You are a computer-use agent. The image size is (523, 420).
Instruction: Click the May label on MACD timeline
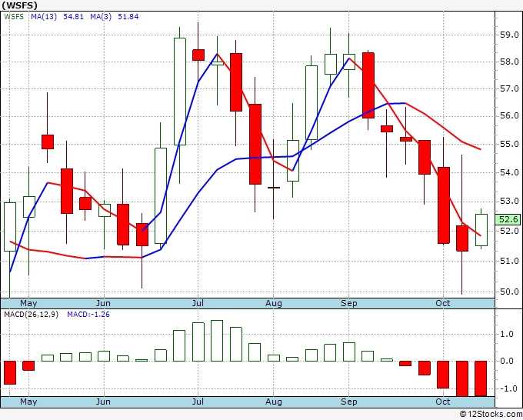click(28, 402)
